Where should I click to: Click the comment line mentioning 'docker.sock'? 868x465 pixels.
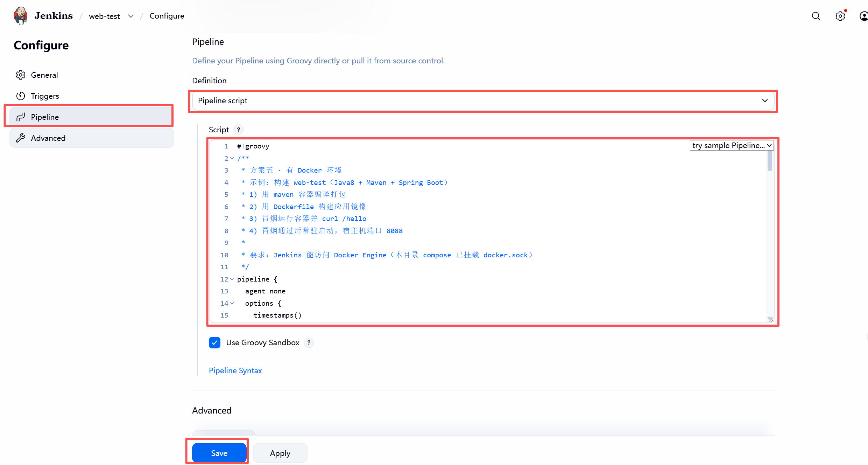[387, 255]
